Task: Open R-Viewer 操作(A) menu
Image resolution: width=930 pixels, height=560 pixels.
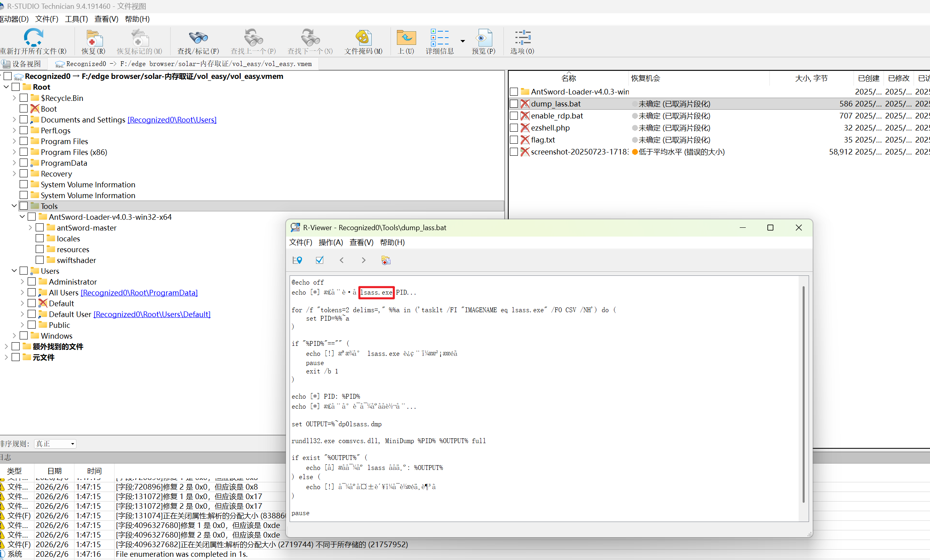Action: click(x=330, y=242)
